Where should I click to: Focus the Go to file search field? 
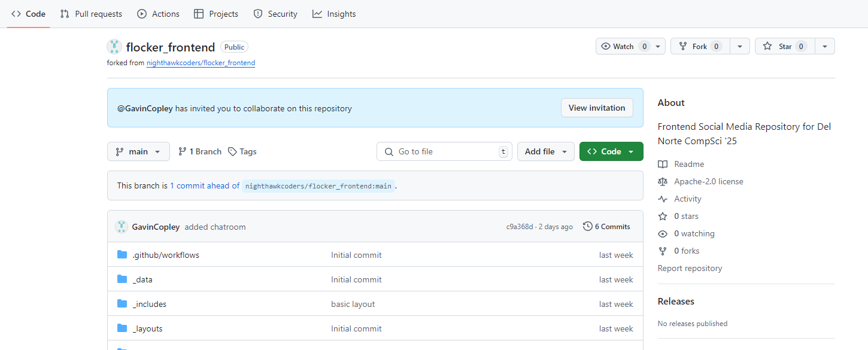coord(445,151)
